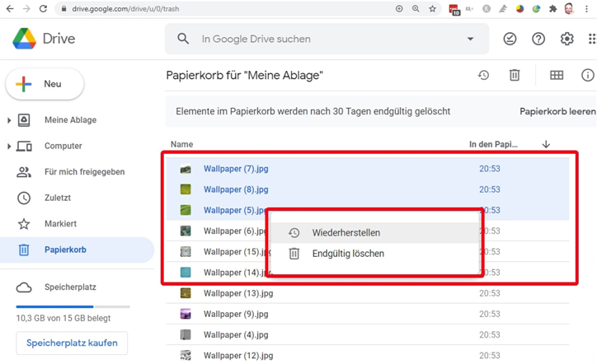Open the help question mark icon

tap(538, 39)
